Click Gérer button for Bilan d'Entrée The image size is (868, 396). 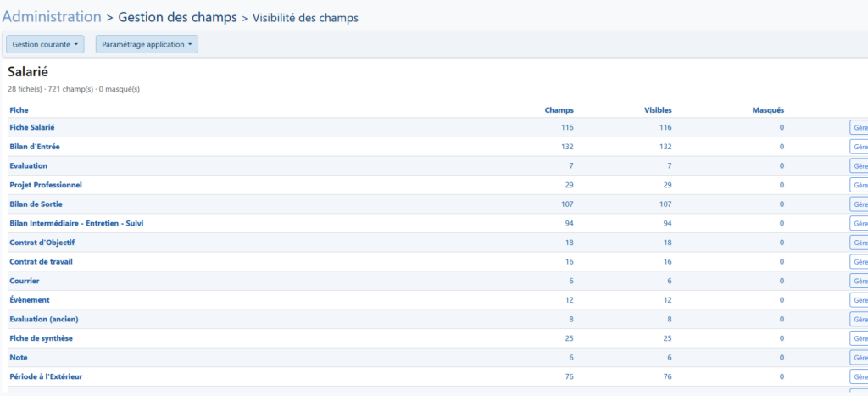860,147
